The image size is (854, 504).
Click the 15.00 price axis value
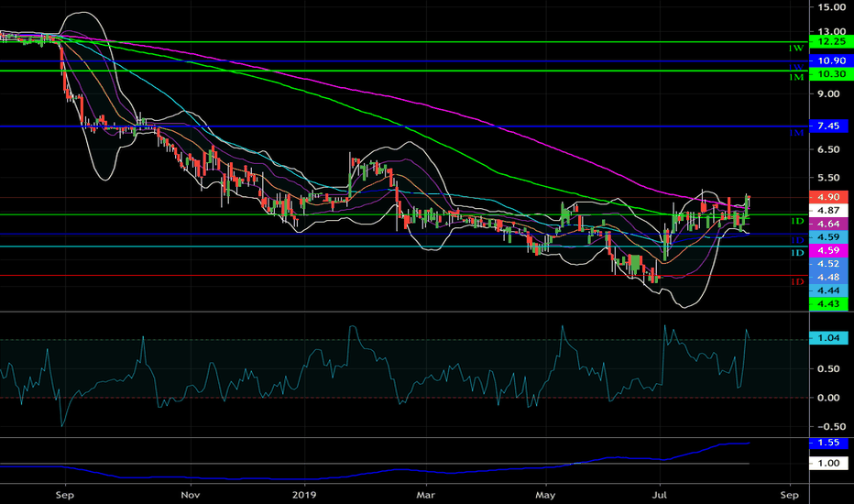point(831,7)
